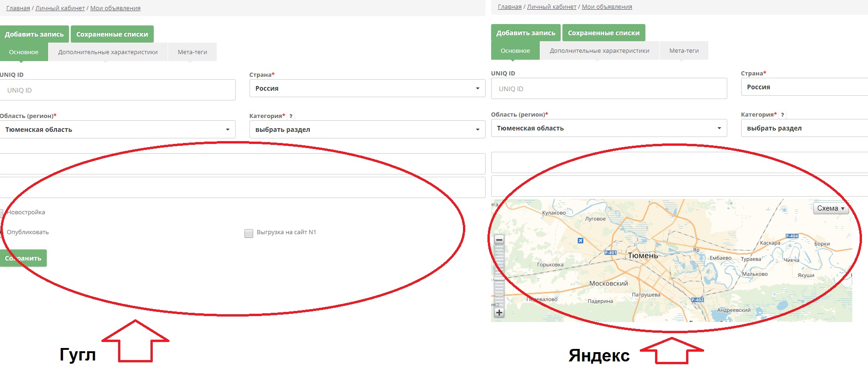Zoom out the map with the minus button
Image resolution: width=868 pixels, height=379 pixels.
(x=499, y=240)
